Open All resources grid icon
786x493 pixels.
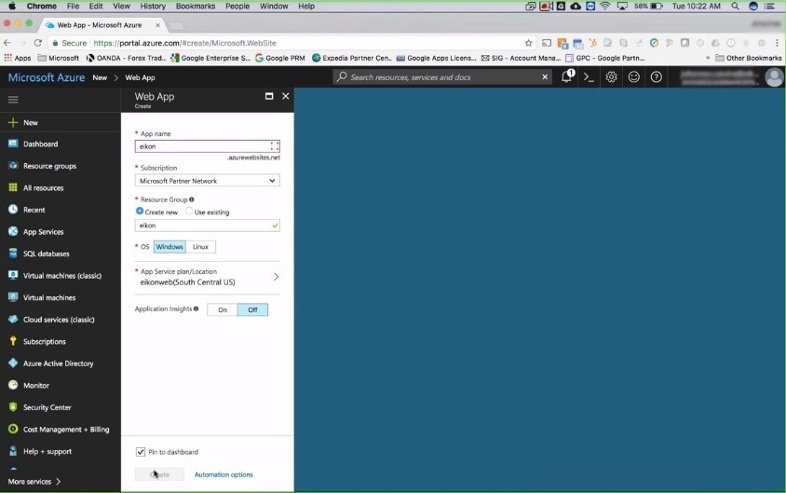click(x=13, y=188)
